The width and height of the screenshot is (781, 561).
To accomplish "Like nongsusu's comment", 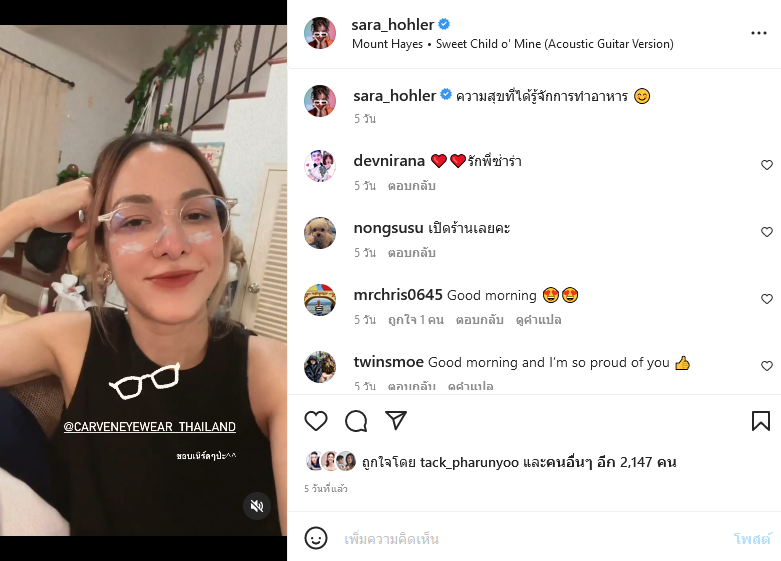I will tap(767, 232).
